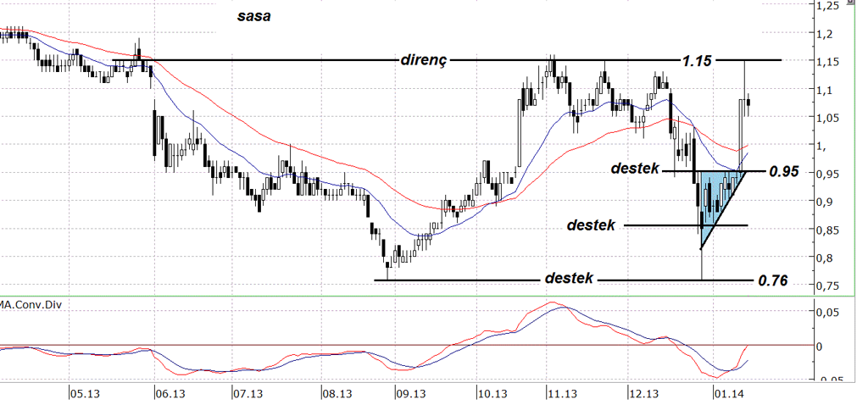This screenshot has height=416, width=868.
Task: Select the 'destek' label beside 0.95
Action: coord(636,169)
